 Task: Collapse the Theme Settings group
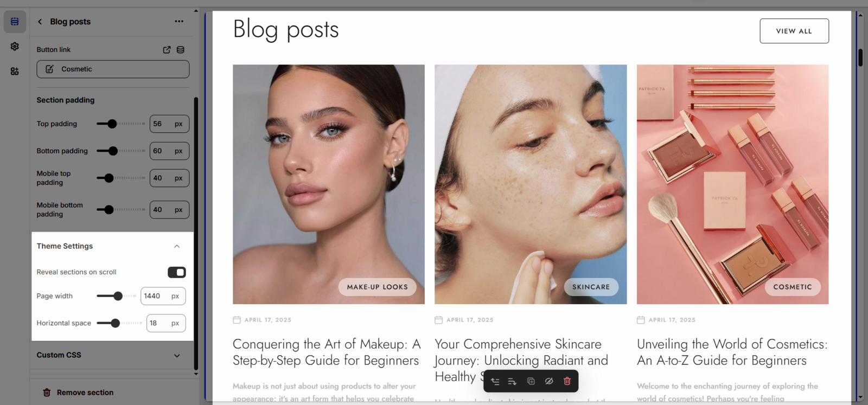point(177,246)
